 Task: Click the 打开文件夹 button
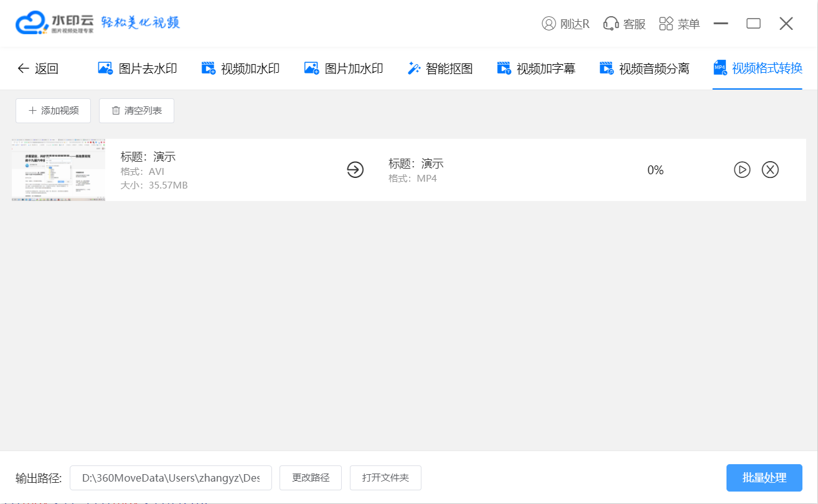click(385, 478)
